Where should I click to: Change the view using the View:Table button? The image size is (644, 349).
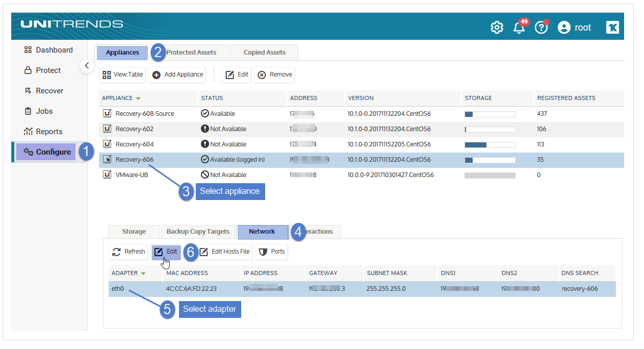123,74
